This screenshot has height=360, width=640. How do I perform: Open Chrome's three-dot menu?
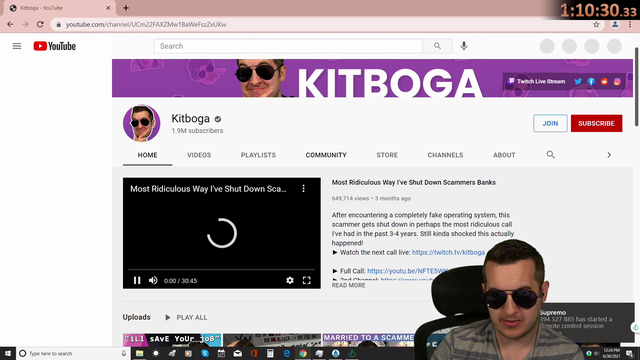point(630,24)
